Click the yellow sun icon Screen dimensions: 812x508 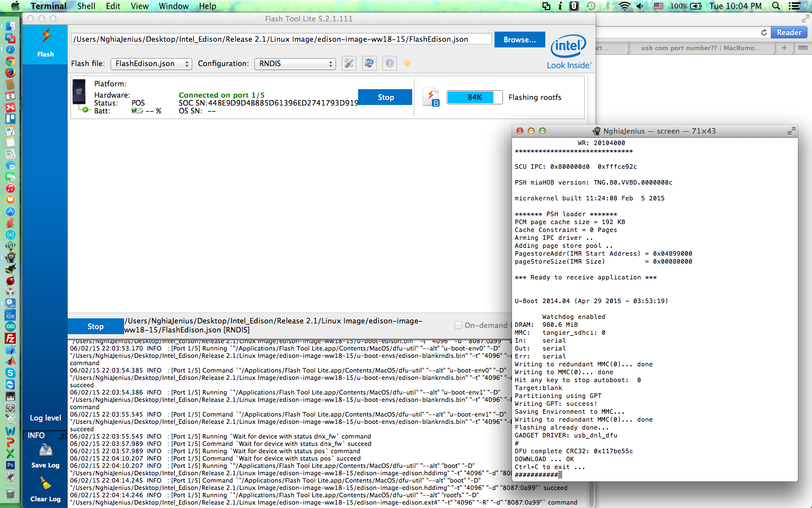click(407, 63)
